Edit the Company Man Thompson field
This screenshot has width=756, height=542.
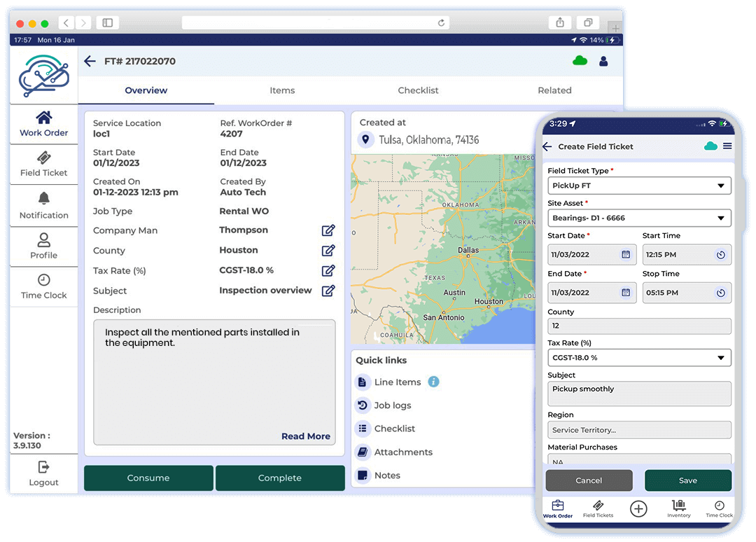pos(328,230)
